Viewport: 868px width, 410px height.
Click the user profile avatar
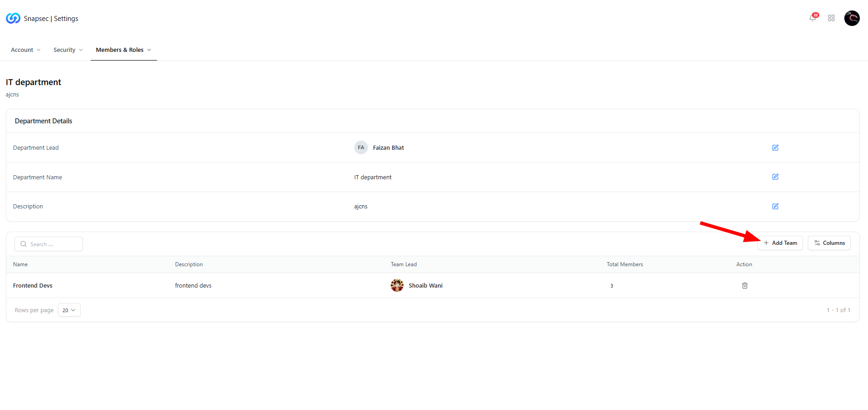coord(852,18)
